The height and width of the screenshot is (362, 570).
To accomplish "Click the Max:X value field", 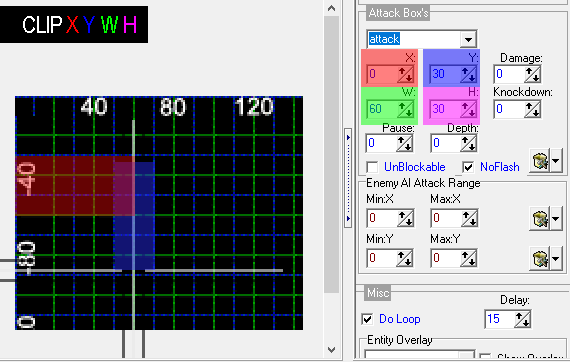I will (x=446, y=218).
